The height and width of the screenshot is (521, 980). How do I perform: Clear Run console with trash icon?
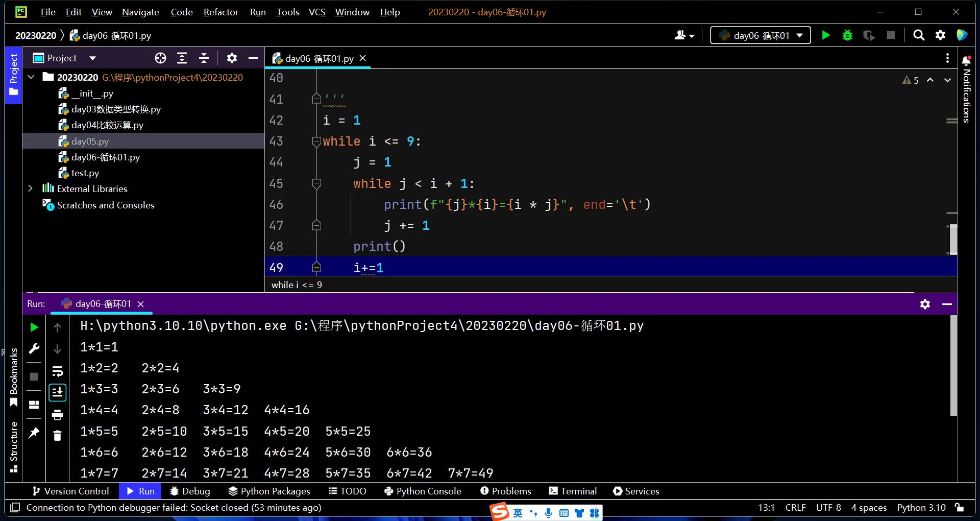tap(57, 435)
